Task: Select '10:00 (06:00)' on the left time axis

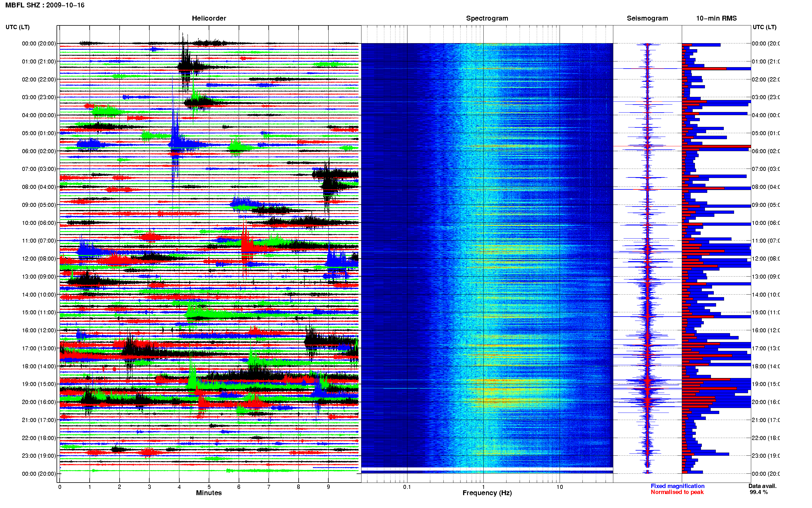Action: tap(39, 223)
